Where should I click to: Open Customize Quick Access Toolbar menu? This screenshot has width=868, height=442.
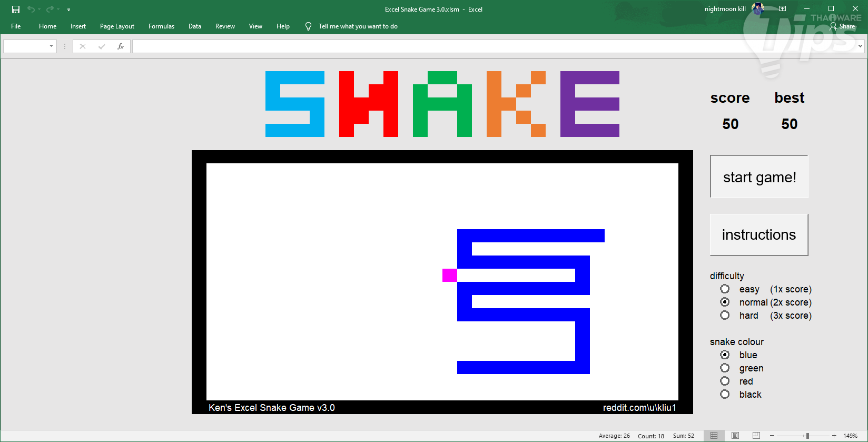pyautogui.click(x=68, y=9)
